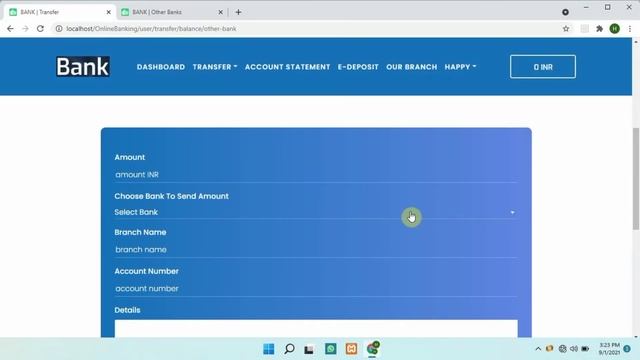Open the clock and date panel
Viewport: 640px width, 360px height.
tap(609, 349)
